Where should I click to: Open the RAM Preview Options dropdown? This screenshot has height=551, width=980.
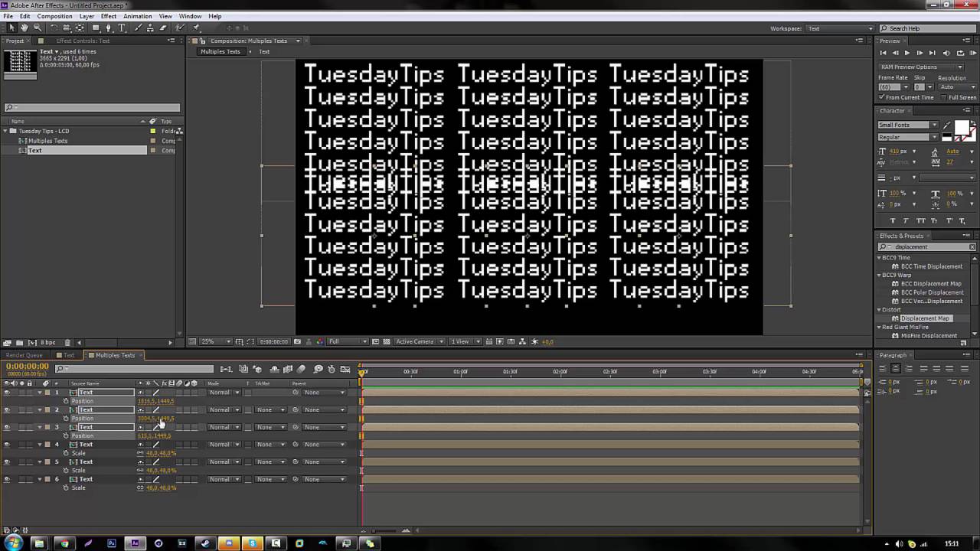923,67
